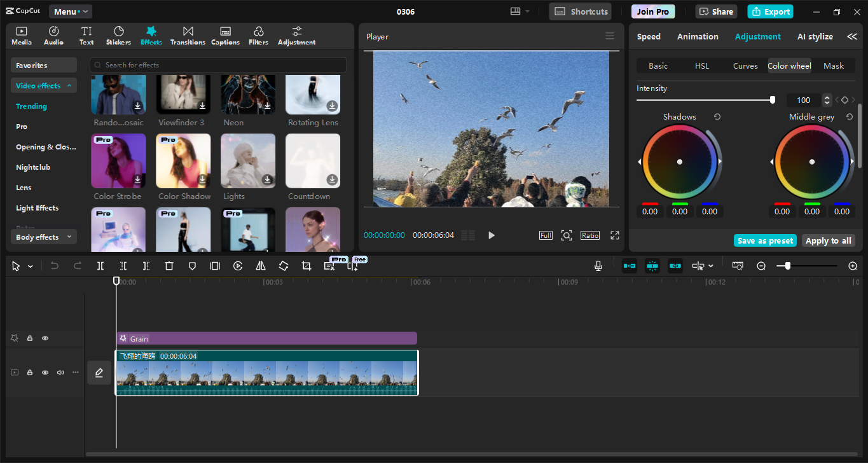Screen dimensions: 868x463
Task: Open the Animation tab
Action: point(698,37)
